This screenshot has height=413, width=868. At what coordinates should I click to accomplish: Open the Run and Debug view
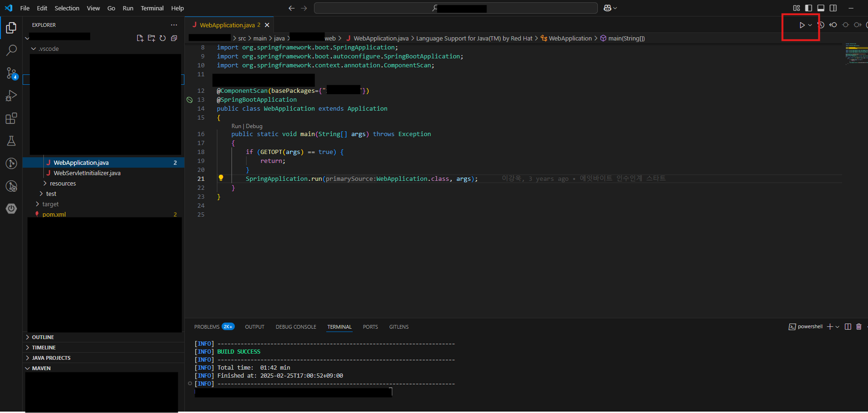11,96
